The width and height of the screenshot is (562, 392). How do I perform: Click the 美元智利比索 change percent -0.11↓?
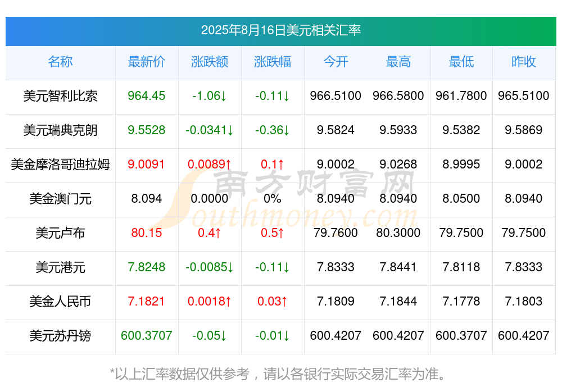pyautogui.click(x=273, y=95)
